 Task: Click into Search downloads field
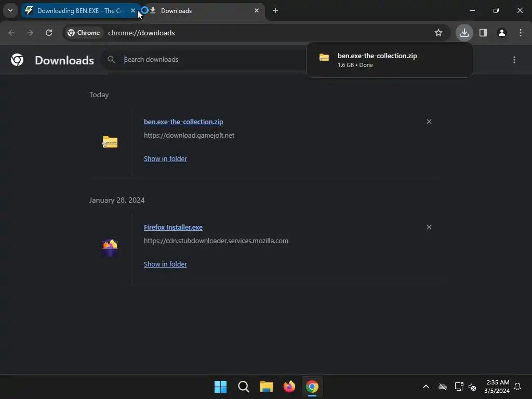tap(214, 59)
